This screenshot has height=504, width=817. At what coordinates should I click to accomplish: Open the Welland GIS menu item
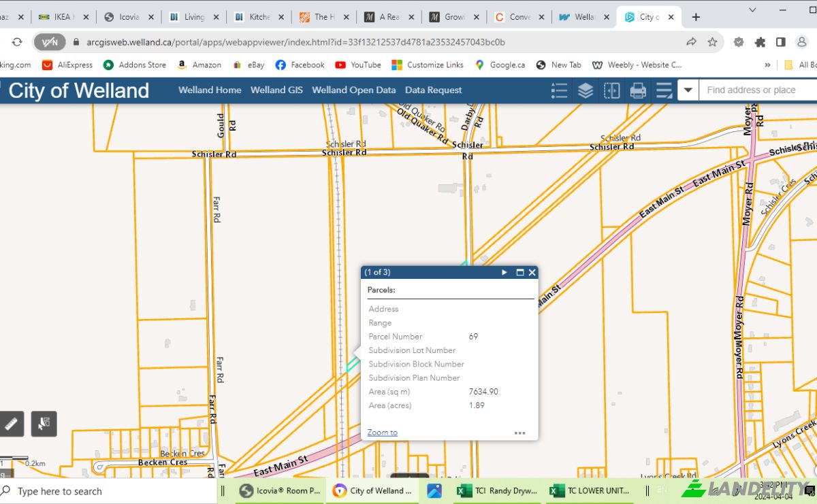[276, 90]
